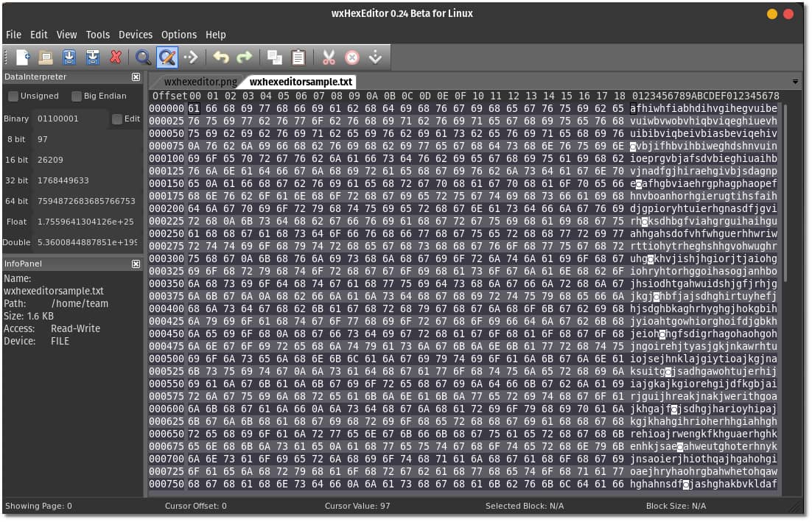
Task: Open the Help menu
Action: click(x=215, y=35)
